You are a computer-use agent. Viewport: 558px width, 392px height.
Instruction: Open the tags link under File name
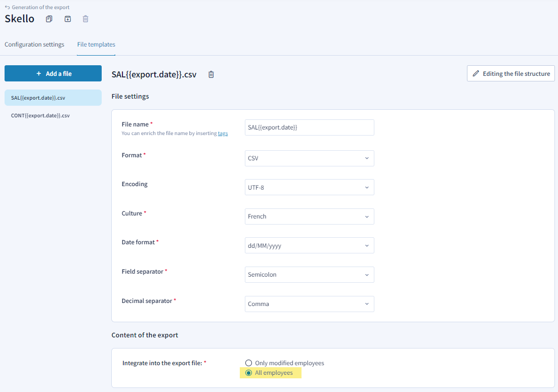click(x=223, y=134)
